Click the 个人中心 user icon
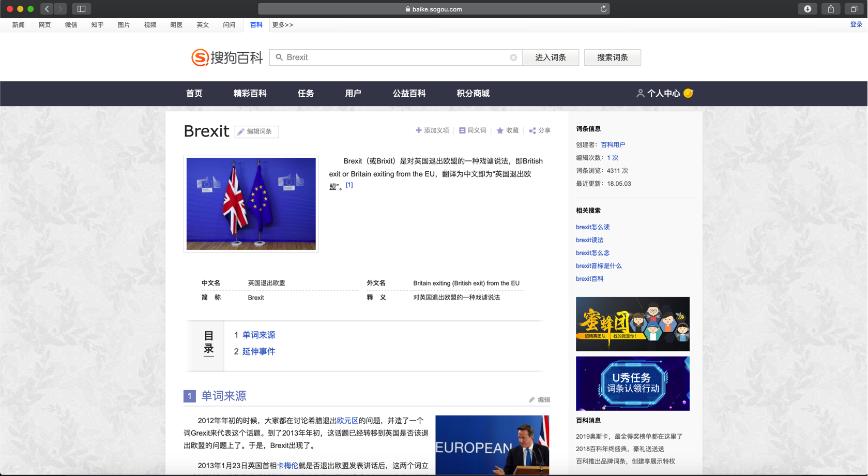The height and width of the screenshot is (476, 868). coord(640,93)
